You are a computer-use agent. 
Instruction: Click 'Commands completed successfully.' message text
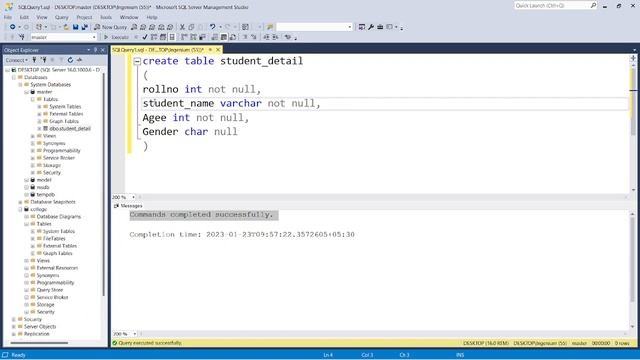pyautogui.click(x=202, y=215)
